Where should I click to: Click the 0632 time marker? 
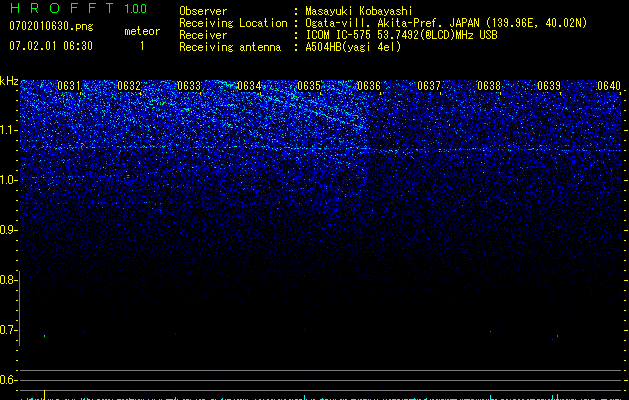[129, 86]
